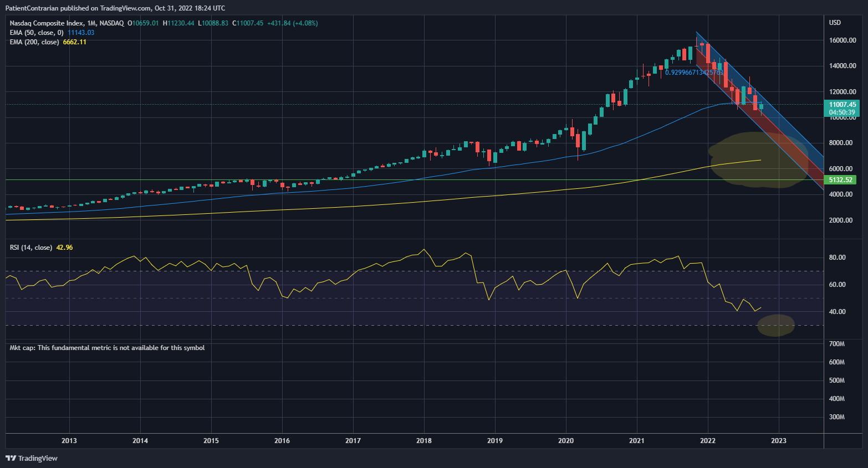Image resolution: width=868 pixels, height=468 pixels.
Task: Click the 8000.00 price axis label
Action: tap(841, 143)
